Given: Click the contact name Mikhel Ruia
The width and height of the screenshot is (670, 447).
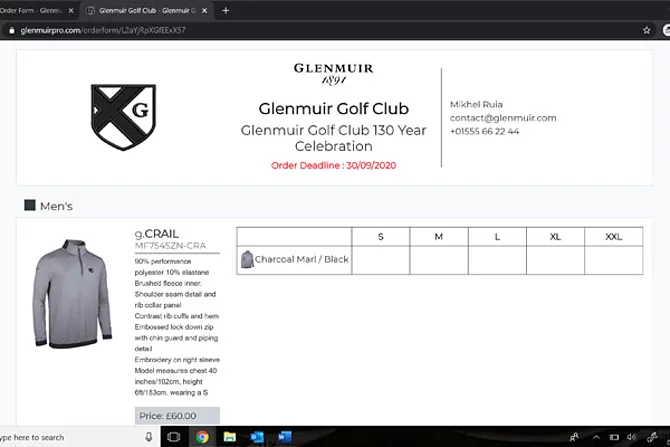Looking at the screenshot, I should pos(476,104).
